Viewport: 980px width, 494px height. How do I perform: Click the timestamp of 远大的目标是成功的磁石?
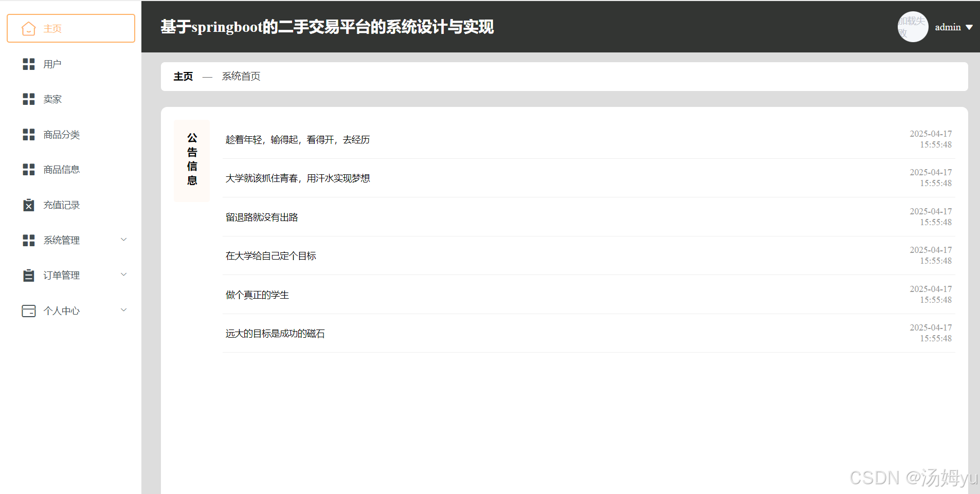[931, 333]
